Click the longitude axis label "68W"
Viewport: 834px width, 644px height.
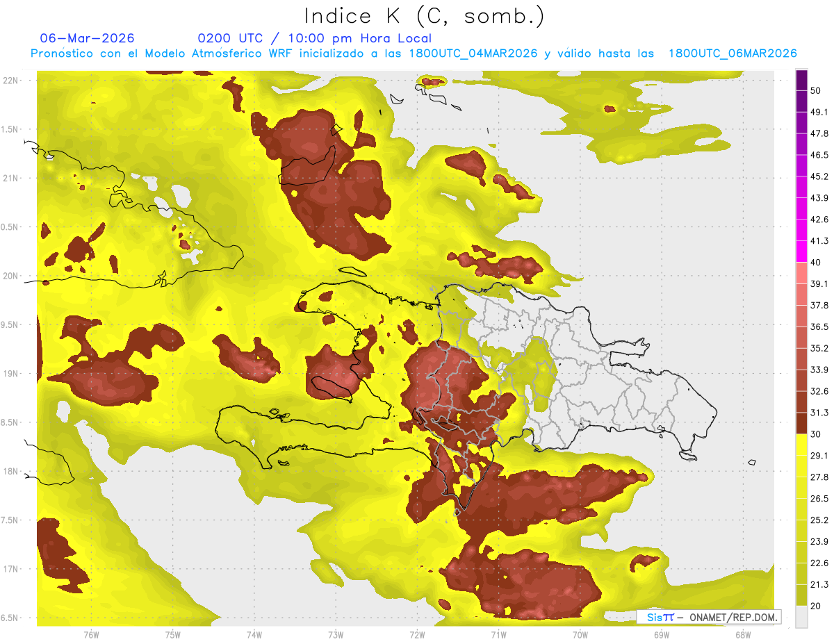tap(743, 635)
